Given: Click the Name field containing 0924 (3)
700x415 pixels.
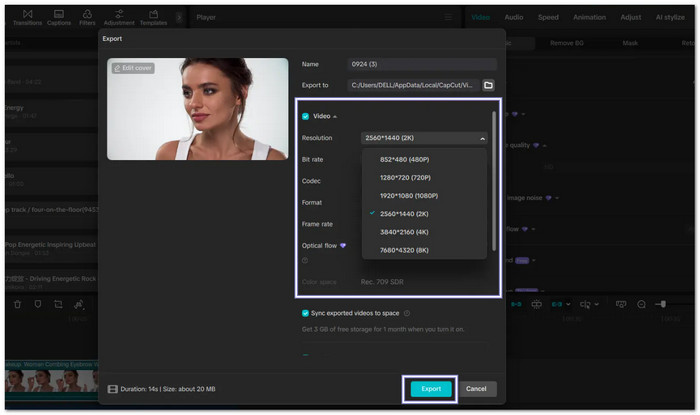Looking at the screenshot, I should click(422, 64).
